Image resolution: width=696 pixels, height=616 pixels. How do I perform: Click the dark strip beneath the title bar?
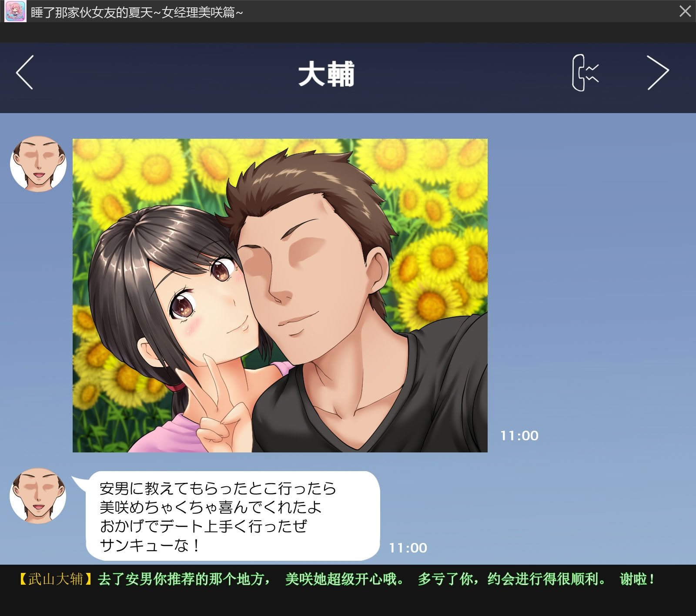tap(348, 33)
